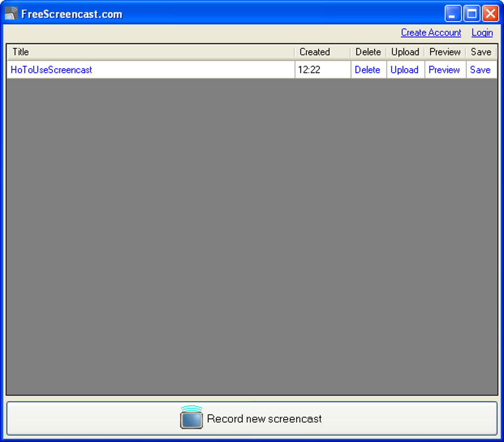Click the Create Account link
Viewport: 504px width, 442px height.
pyautogui.click(x=431, y=33)
